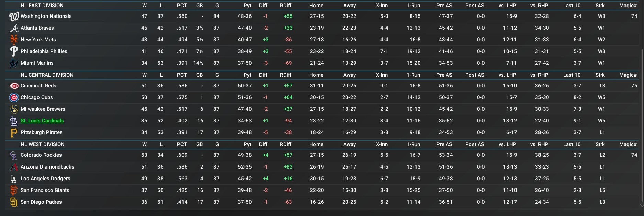Click the New York Mets logo icon

(14, 40)
